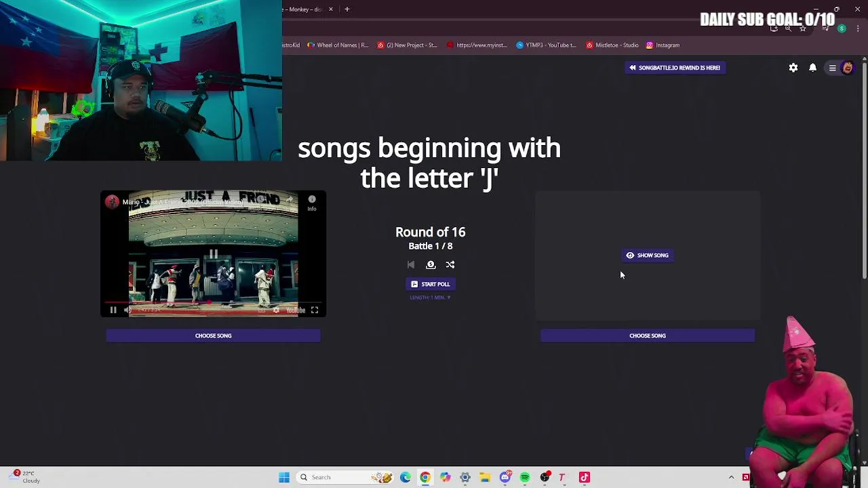The image size is (868, 488).
Task: Click the share battle icon under Battle 1/8
Action: tap(431, 265)
